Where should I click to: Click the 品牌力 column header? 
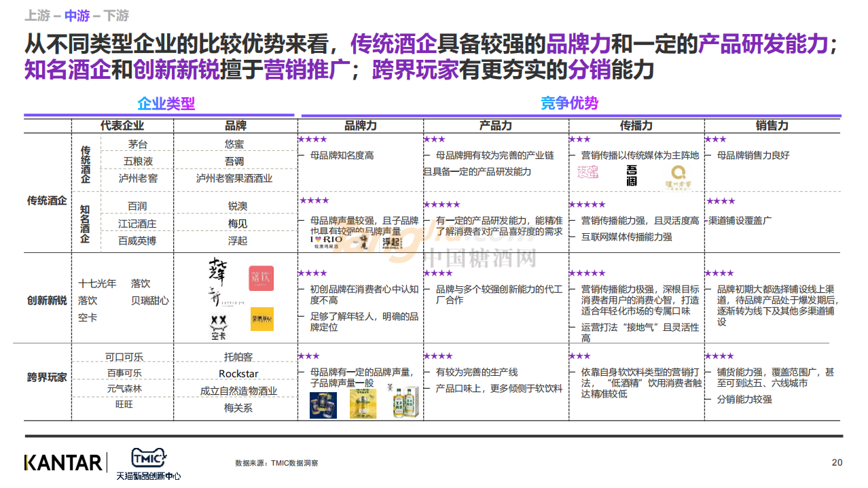click(x=361, y=126)
